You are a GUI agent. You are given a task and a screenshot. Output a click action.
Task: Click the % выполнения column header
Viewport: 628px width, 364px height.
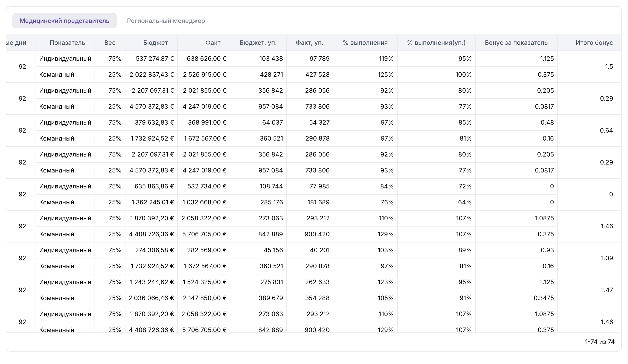point(365,43)
